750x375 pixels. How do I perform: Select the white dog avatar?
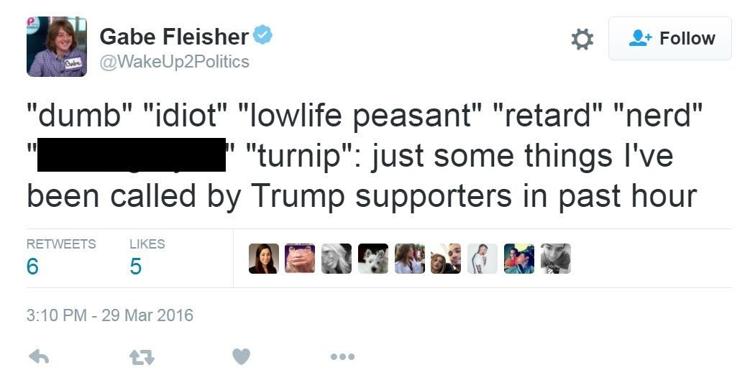tap(373, 258)
